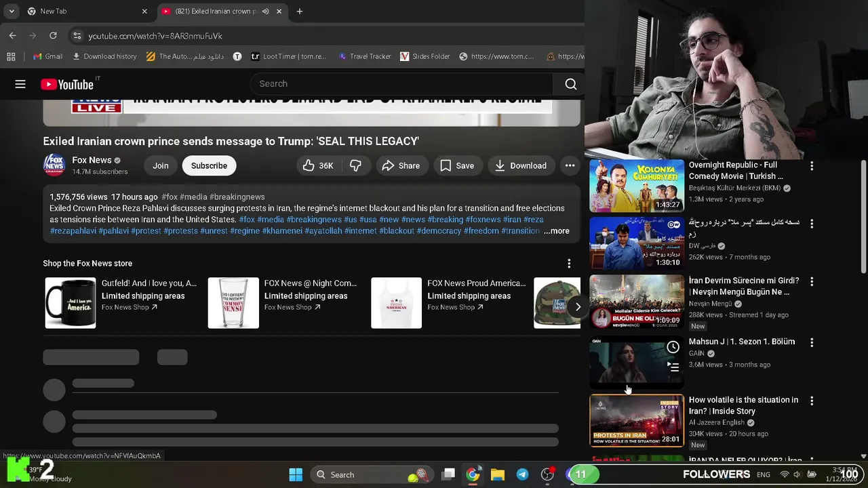868x488 pixels.
Task: Open options for Mahsun J video
Action: (812, 342)
